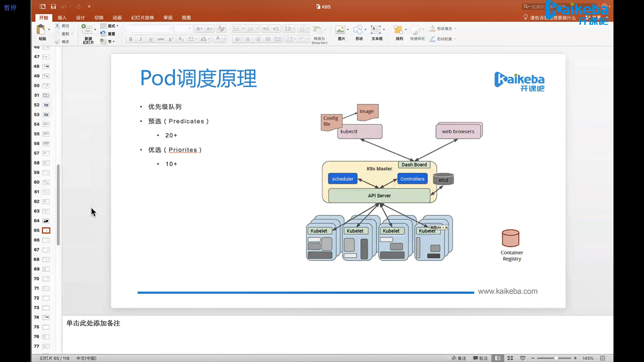Click the save icon in title bar
The width and height of the screenshot is (644, 362).
click(x=53, y=6)
